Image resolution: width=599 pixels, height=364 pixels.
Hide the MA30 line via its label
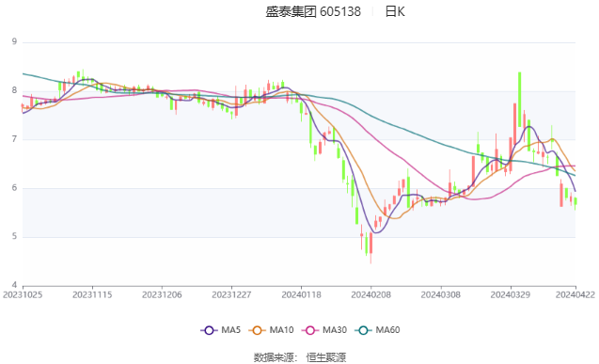pyautogui.click(x=335, y=330)
